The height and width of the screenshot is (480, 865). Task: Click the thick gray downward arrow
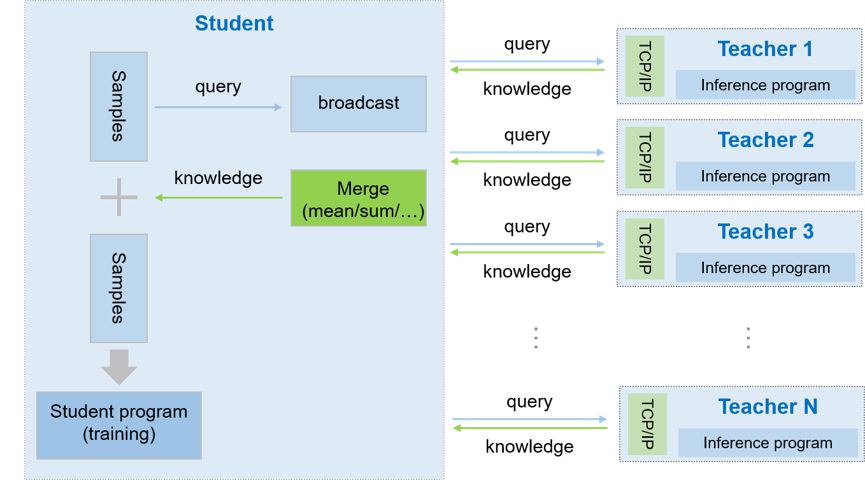coord(119,366)
